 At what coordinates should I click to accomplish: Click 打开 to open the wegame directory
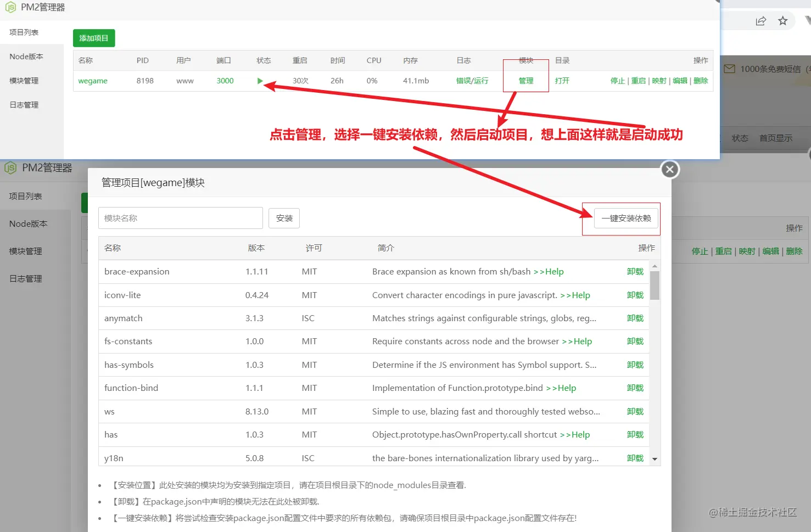click(562, 81)
